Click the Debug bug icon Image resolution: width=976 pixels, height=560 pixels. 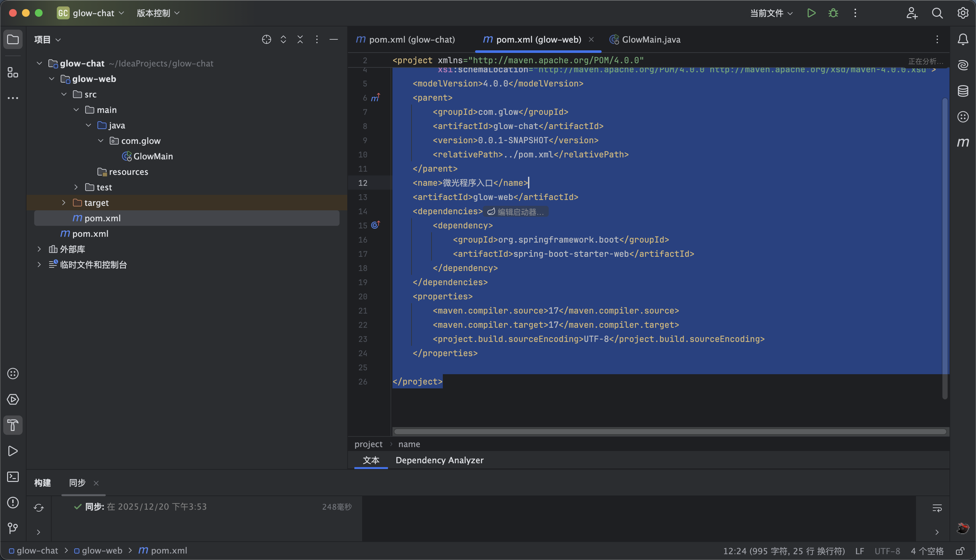tap(833, 13)
